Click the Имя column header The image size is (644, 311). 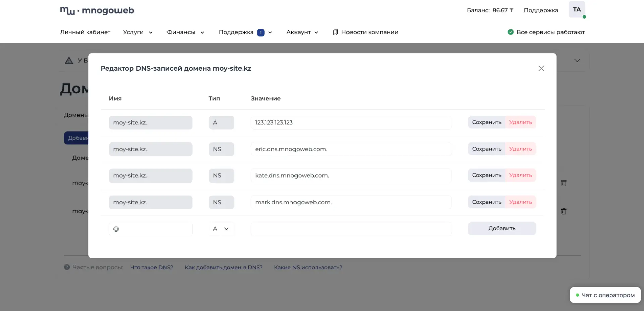point(115,99)
